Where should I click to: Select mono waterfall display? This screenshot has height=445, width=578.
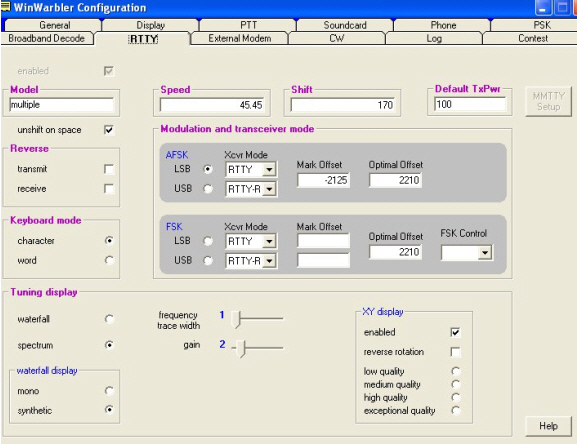[109, 390]
